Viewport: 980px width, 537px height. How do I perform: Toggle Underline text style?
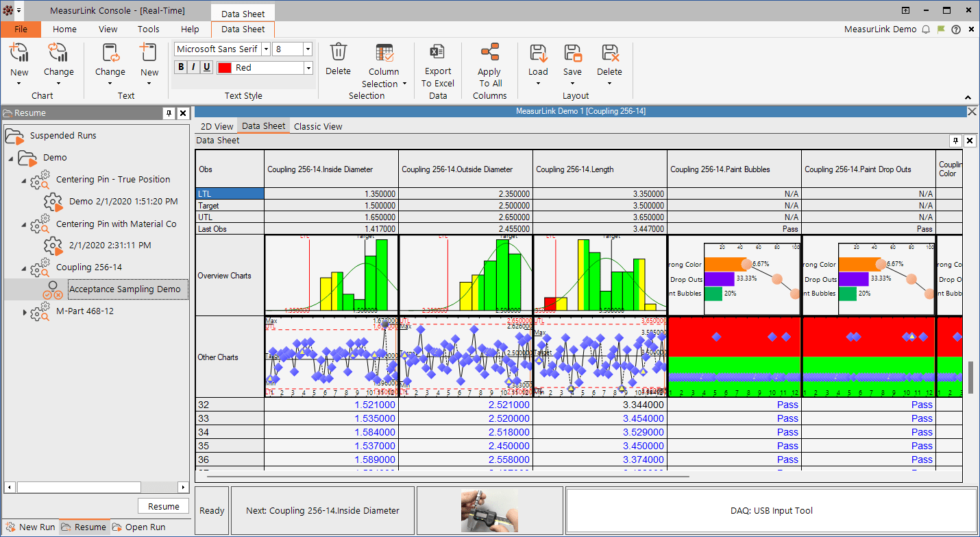click(x=206, y=67)
